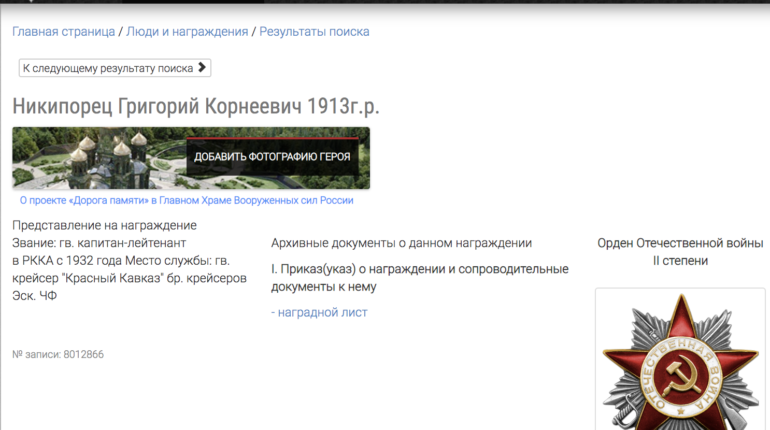
Task: Click the Order of Patriotic War medal image
Action: click(680, 360)
